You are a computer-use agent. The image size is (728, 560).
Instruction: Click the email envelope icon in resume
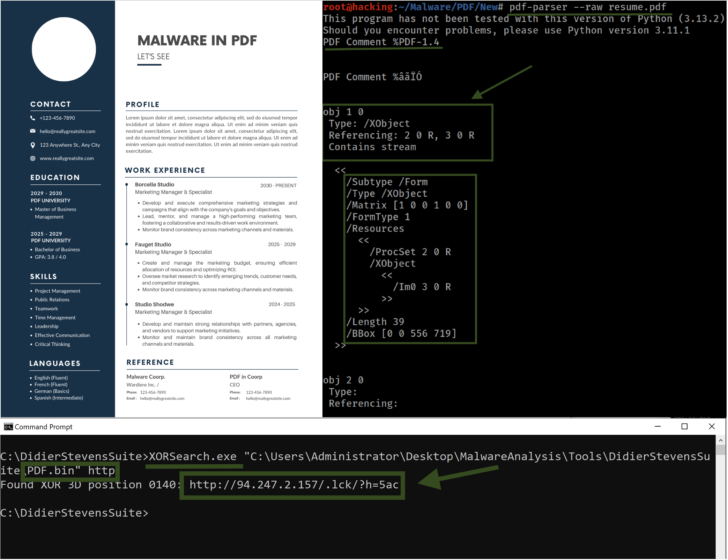click(33, 131)
